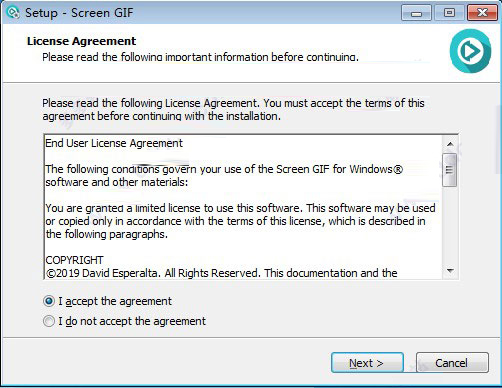Click the scrollbar track below the thumb

click(450, 225)
